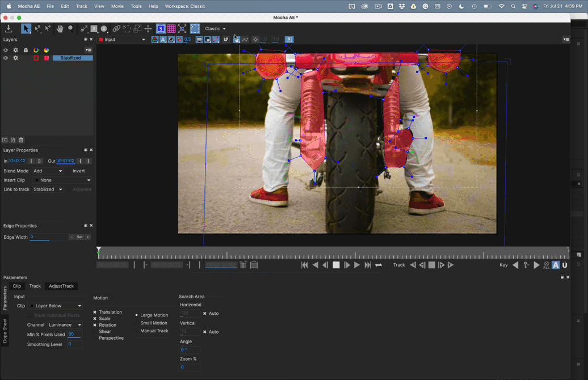Open Insert Clip None dropdown

[x=62, y=180]
